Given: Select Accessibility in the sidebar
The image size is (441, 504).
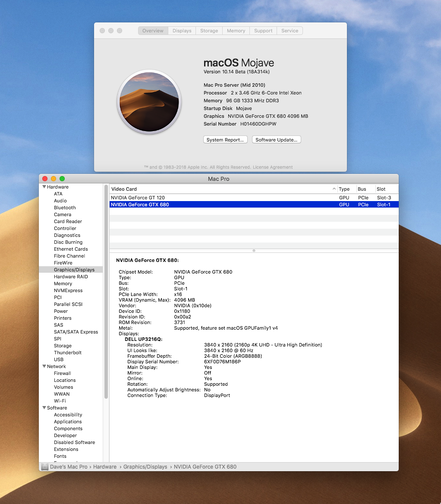Looking at the screenshot, I should [x=68, y=415].
